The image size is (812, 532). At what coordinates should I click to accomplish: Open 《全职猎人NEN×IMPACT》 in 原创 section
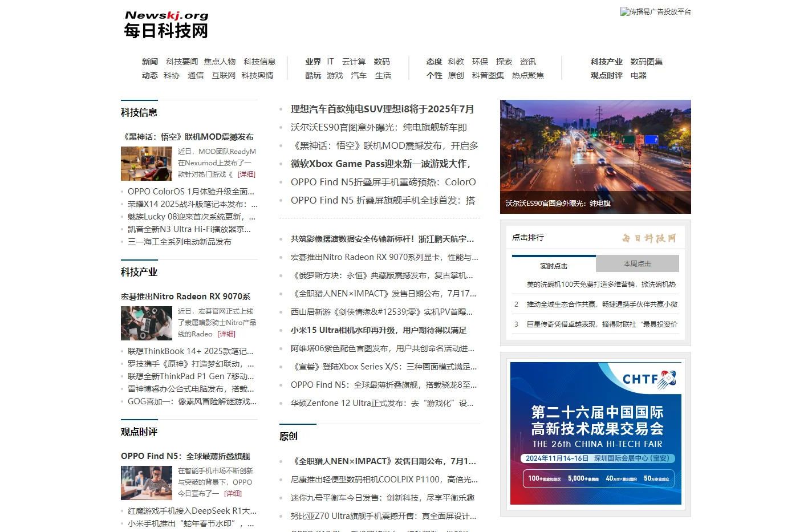coord(383,461)
